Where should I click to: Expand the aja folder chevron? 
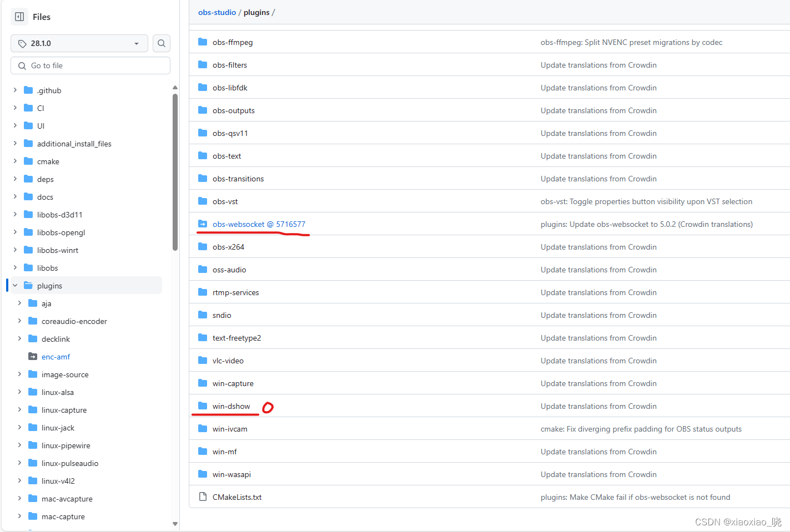[x=19, y=303]
